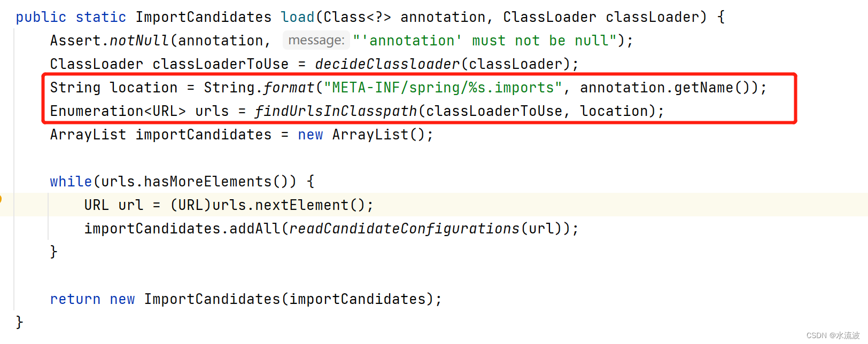This screenshot has height=344, width=868.
Task: Click the "META-INF/spring/%s.imports" string literal
Action: pos(443,88)
